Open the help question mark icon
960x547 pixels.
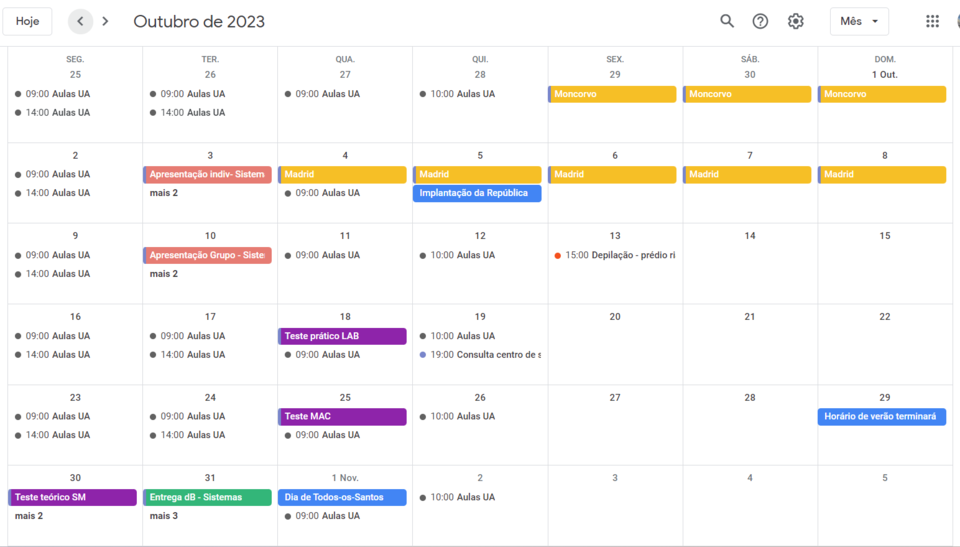[x=760, y=21]
